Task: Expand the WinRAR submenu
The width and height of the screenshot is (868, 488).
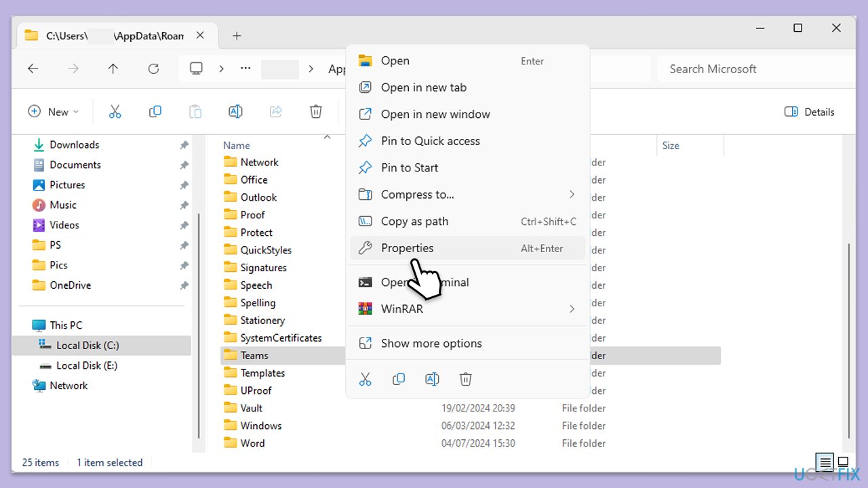Action: 572,309
